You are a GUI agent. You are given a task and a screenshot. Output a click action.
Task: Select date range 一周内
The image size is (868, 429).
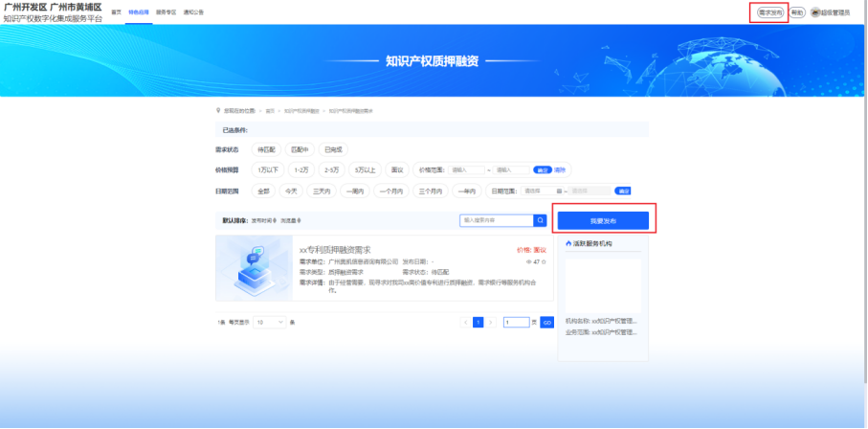click(355, 192)
